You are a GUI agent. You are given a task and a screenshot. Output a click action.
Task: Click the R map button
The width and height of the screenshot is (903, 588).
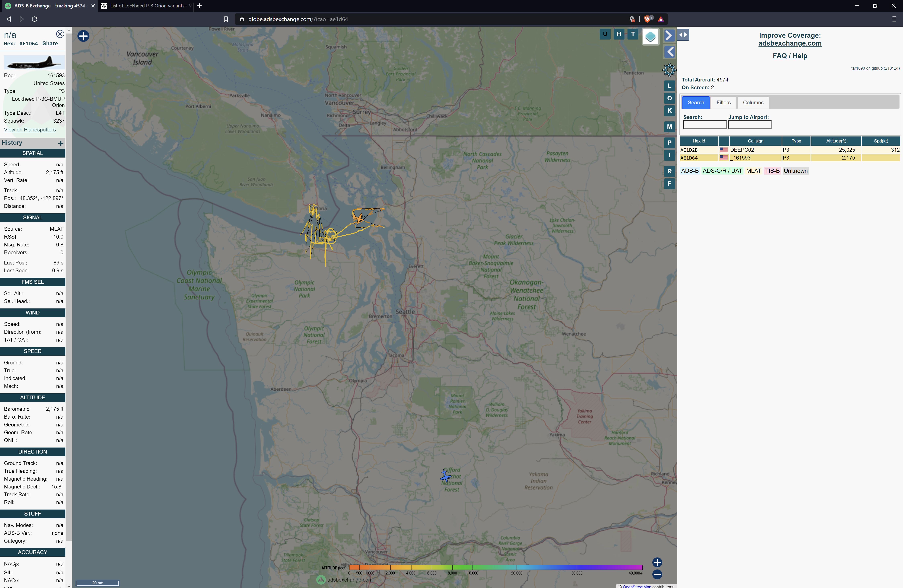click(x=669, y=171)
